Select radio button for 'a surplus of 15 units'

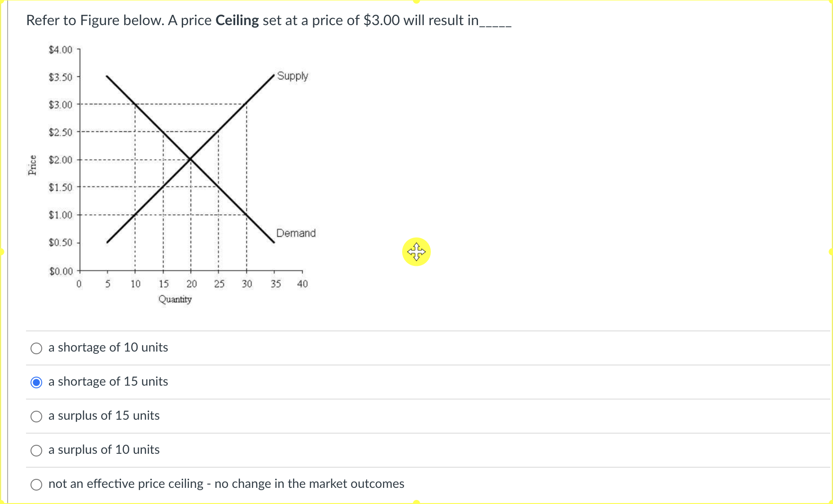36,416
